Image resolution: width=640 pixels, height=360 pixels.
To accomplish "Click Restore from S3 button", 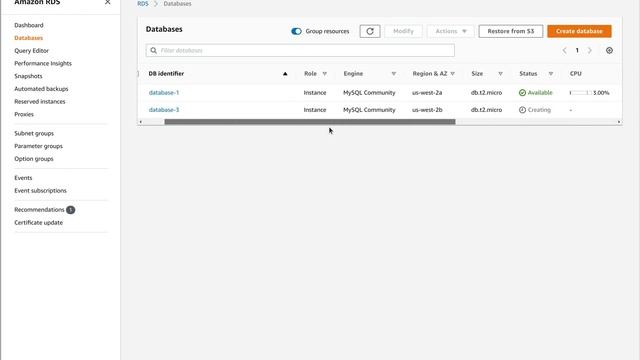I will (511, 31).
